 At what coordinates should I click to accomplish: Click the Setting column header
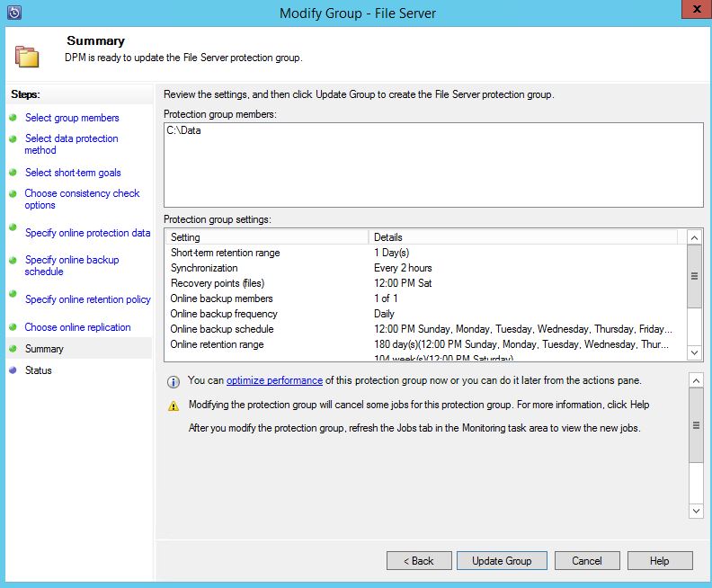tap(267, 237)
